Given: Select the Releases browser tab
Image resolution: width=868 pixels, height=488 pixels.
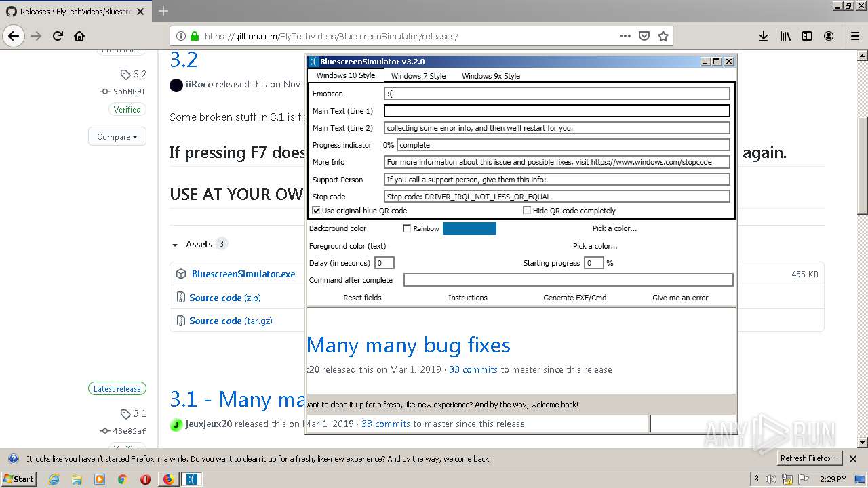Looking at the screenshot, I should point(75,11).
